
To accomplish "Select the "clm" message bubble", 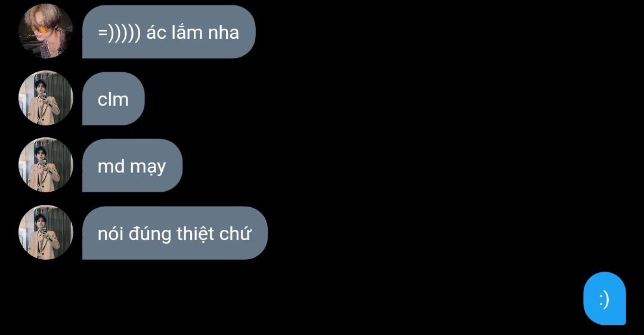I will click(113, 99).
